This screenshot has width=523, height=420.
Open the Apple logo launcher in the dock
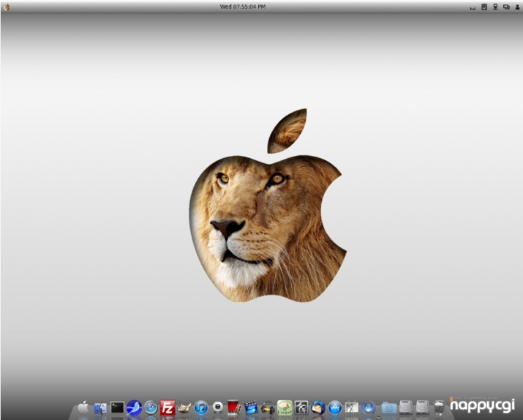click(x=83, y=408)
